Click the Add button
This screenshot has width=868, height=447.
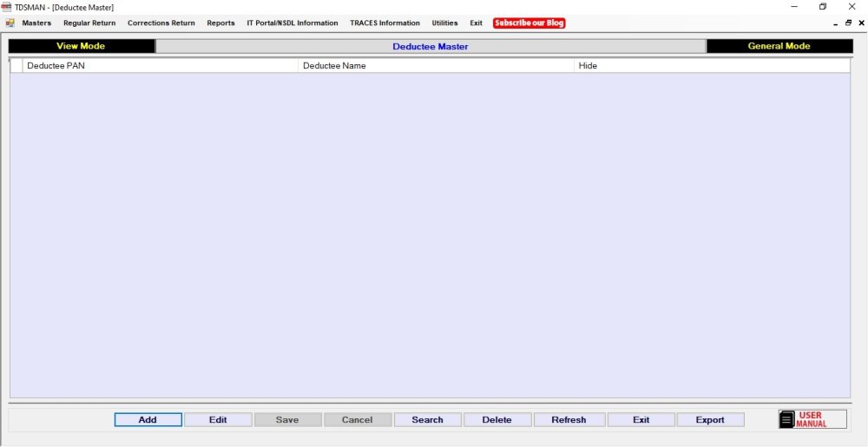tap(148, 420)
